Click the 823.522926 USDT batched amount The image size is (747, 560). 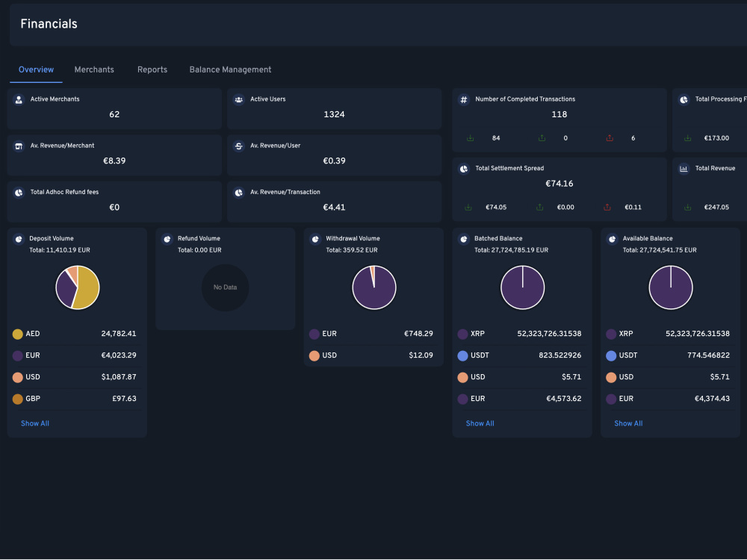[x=560, y=355]
